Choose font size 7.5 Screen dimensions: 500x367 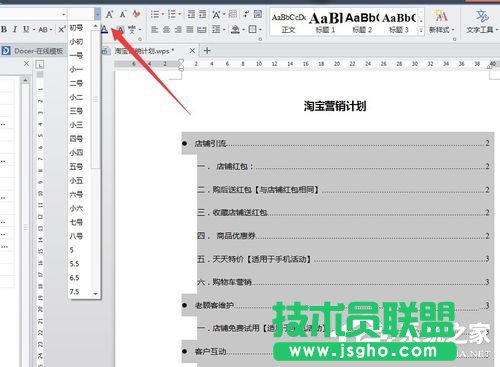(75, 292)
